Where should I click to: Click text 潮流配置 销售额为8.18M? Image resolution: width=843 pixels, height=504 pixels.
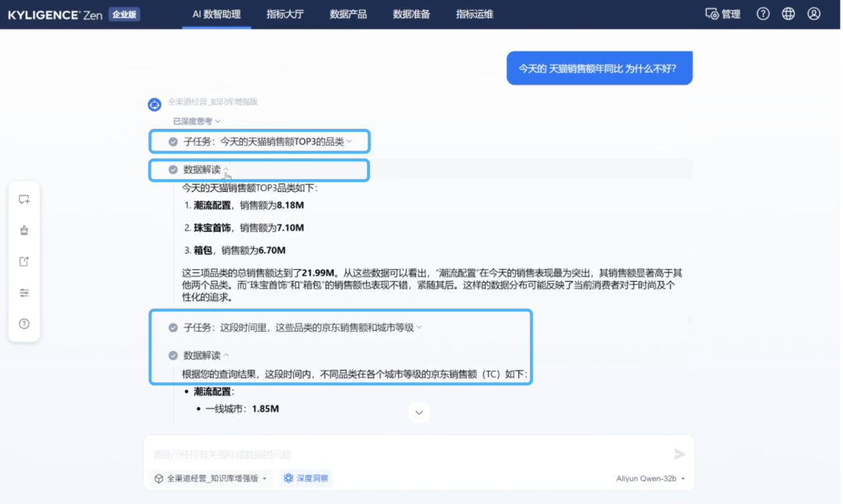(x=248, y=205)
